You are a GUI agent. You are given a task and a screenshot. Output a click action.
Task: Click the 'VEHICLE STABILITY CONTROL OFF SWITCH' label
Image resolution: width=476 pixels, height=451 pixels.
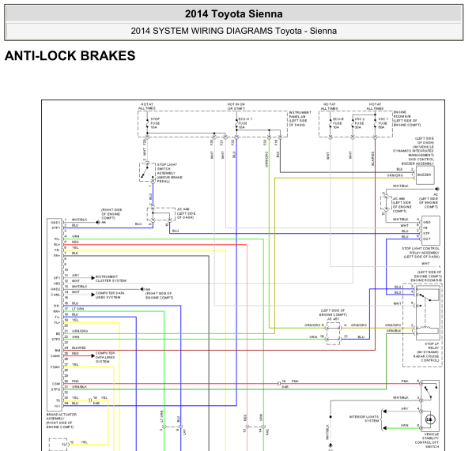427,441
